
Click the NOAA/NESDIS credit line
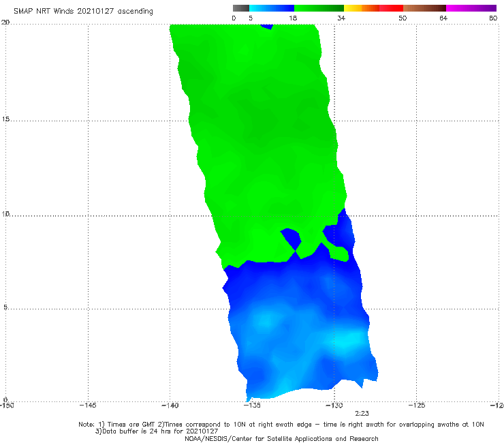tap(281, 438)
